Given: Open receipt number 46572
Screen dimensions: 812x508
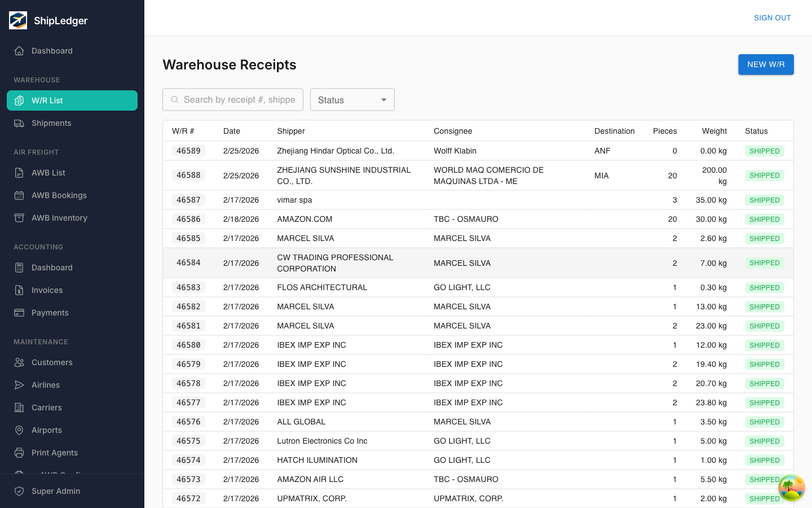Looking at the screenshot, I should coord(188,498).
